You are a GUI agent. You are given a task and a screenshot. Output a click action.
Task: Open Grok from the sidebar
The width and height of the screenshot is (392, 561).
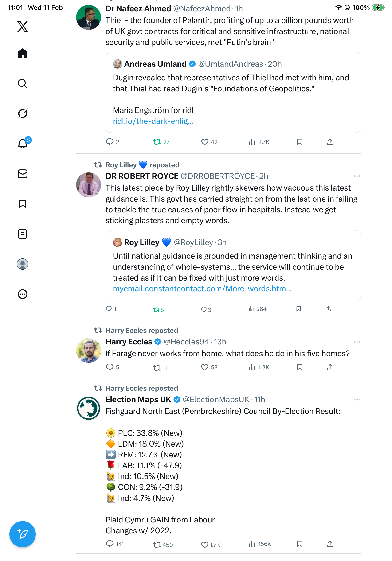click(x=23, y=113)
